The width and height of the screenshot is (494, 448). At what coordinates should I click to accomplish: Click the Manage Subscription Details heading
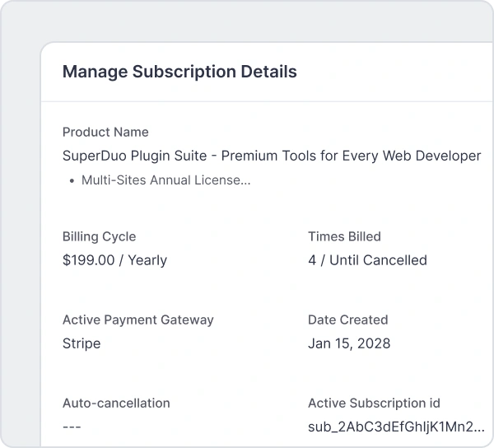point(179,72)
